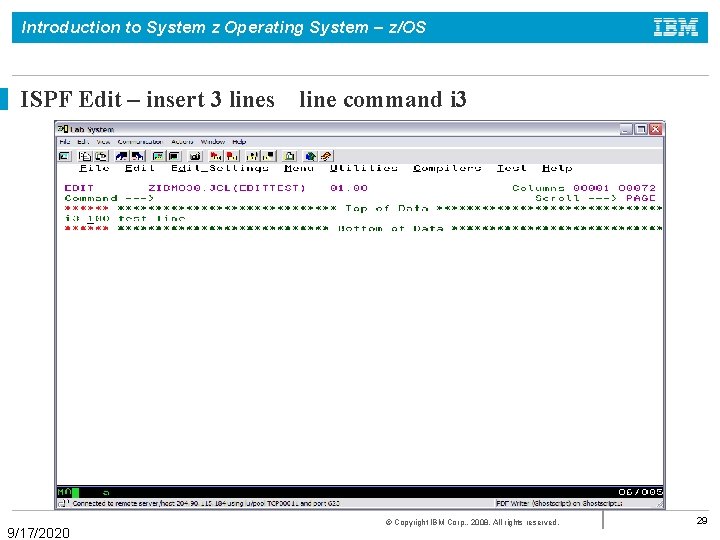Viewport: 720px width, 540px height.
Task: Open the Window menu
Action: 213,142
